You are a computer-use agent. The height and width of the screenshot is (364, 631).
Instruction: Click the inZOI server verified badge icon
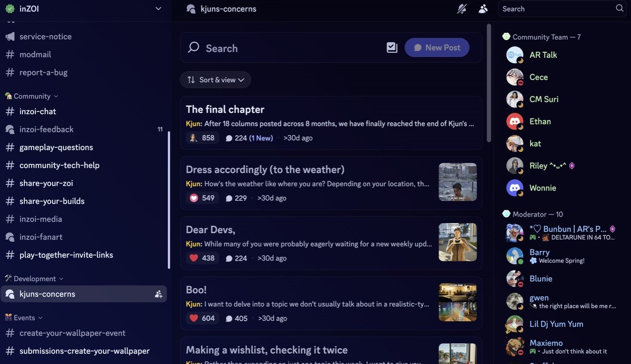tap(10, 9)
